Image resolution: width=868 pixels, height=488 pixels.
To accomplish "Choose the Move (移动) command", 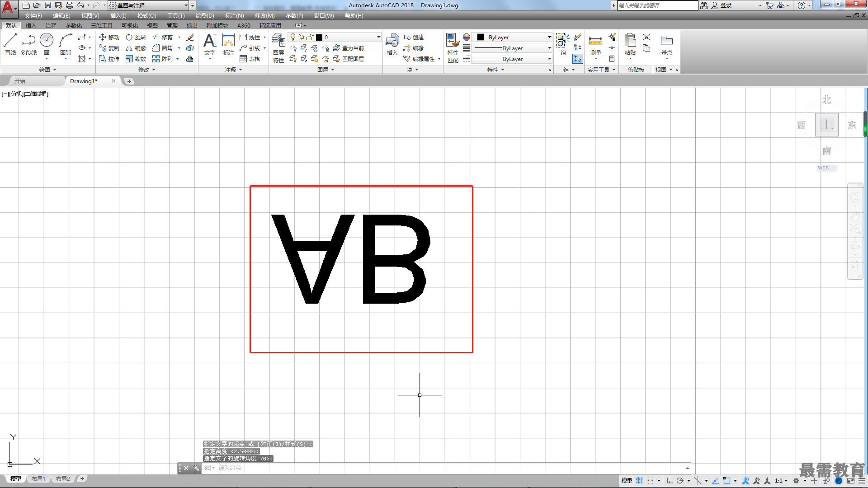I will (x=109, y=37).
